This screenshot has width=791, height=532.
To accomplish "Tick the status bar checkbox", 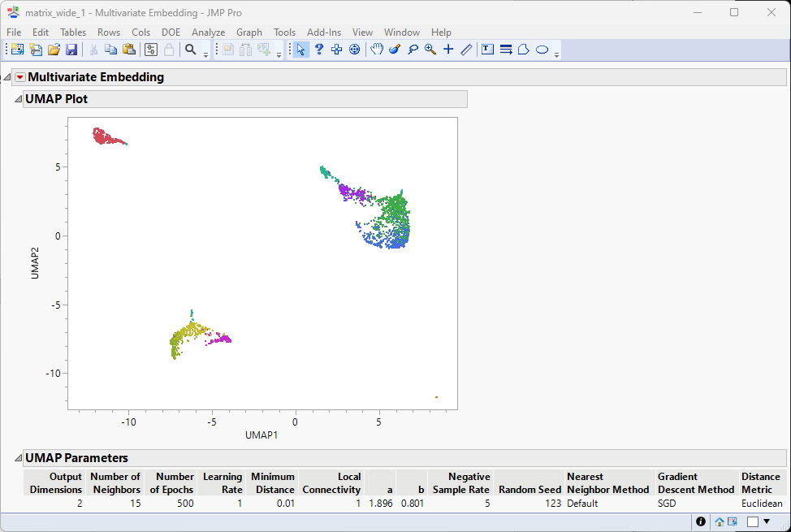I will [x=752, y=521].
